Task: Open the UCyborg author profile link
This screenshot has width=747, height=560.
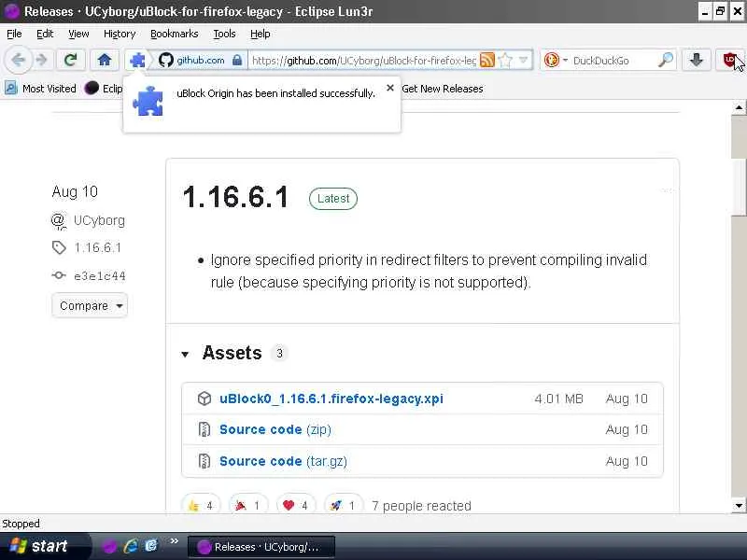Action: (x=99, y=220)
